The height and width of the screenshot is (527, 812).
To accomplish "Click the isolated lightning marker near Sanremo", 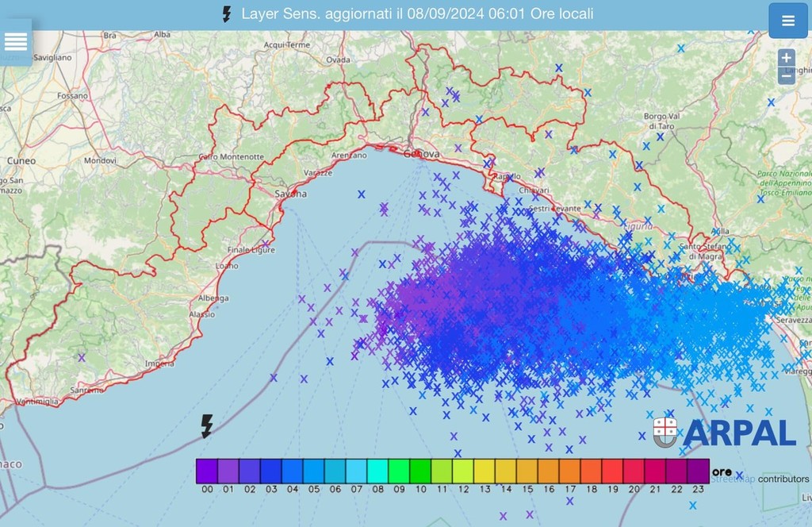I will (81, 357).
